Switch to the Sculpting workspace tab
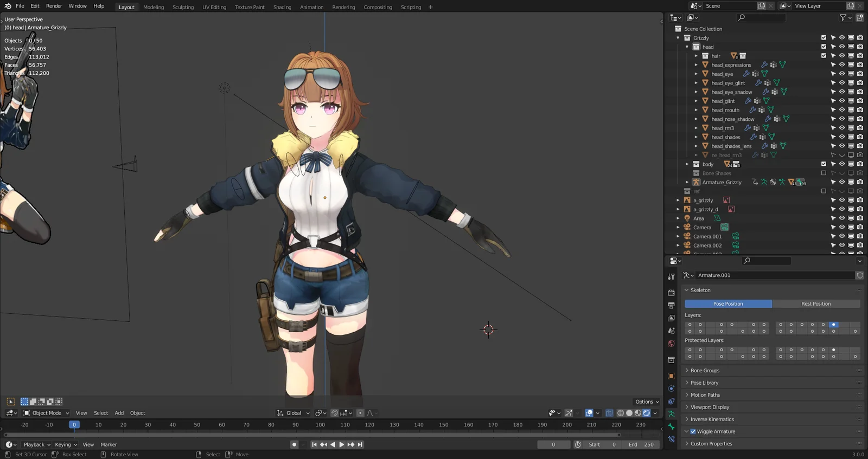 click(x=183, y=7)
